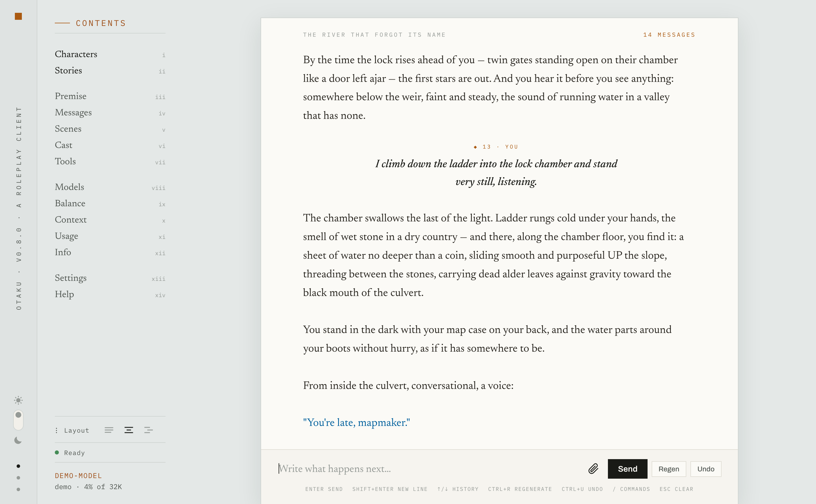
Task: Select the third page dot indicator
Action: pyautogui.click(x=18, y=489)
